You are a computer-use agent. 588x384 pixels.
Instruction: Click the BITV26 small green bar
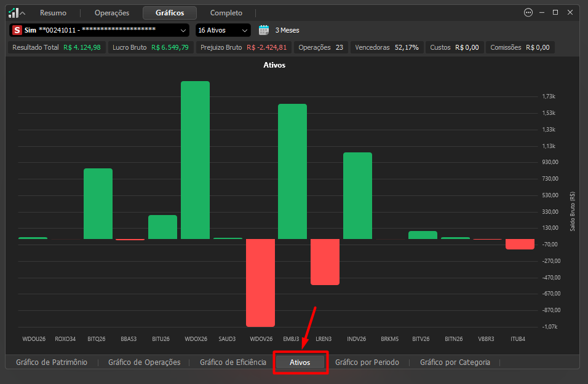(423, 235)
